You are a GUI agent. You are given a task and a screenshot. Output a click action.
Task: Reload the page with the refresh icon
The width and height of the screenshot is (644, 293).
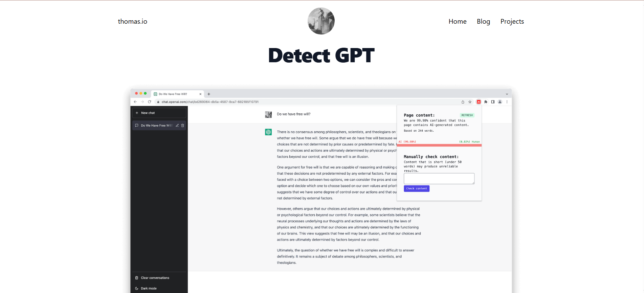click(x=150, y=102)
